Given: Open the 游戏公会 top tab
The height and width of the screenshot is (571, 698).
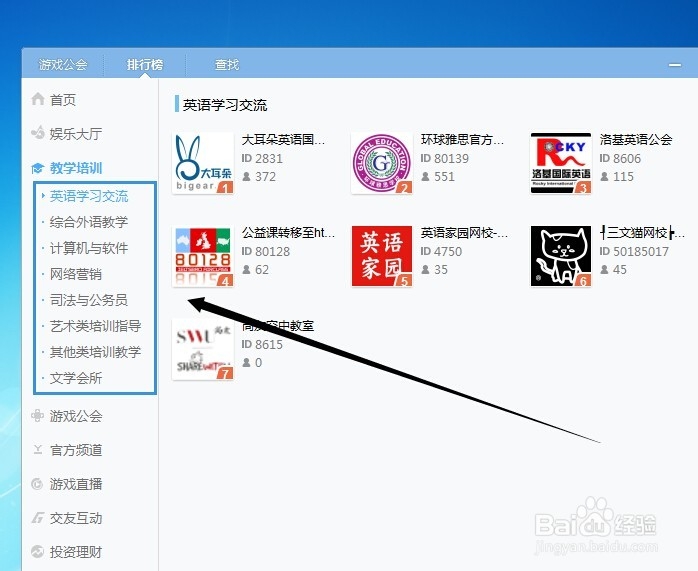Looking at the screenshot, I should tap(63, 65).
